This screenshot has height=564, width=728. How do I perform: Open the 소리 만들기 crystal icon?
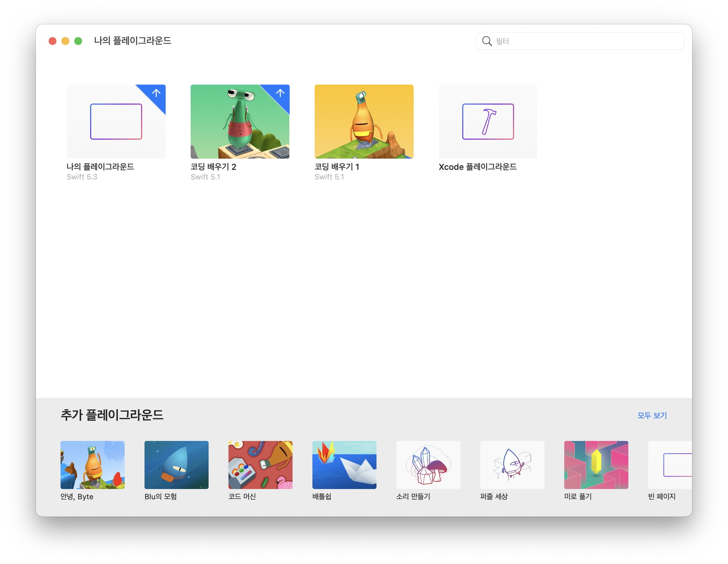(x=428, y=465)
